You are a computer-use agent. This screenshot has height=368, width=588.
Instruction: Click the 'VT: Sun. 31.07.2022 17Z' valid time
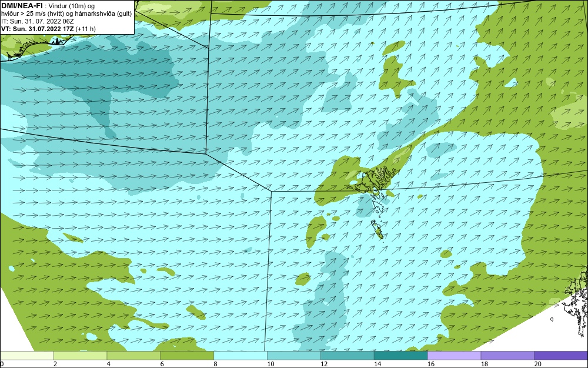38,29
